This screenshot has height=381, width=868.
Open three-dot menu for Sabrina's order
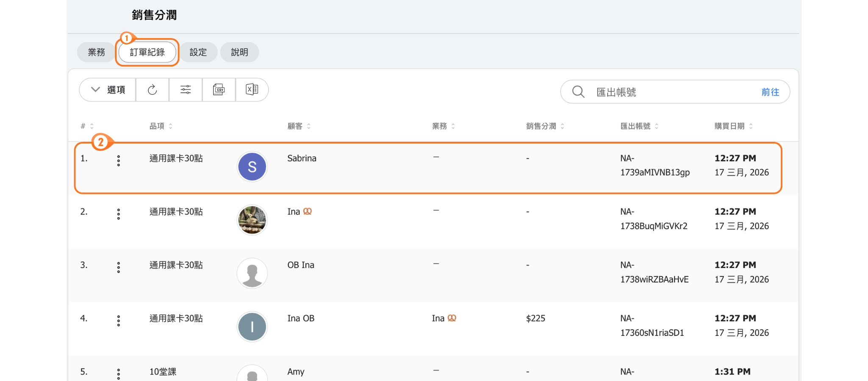[x=119, y=160]
